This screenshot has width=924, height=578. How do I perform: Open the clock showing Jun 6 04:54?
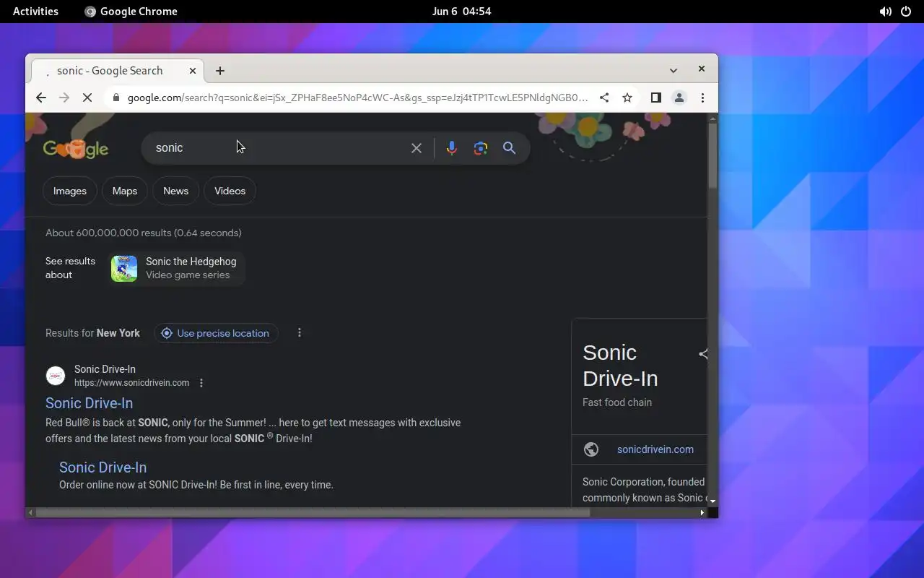coord(461,12)
